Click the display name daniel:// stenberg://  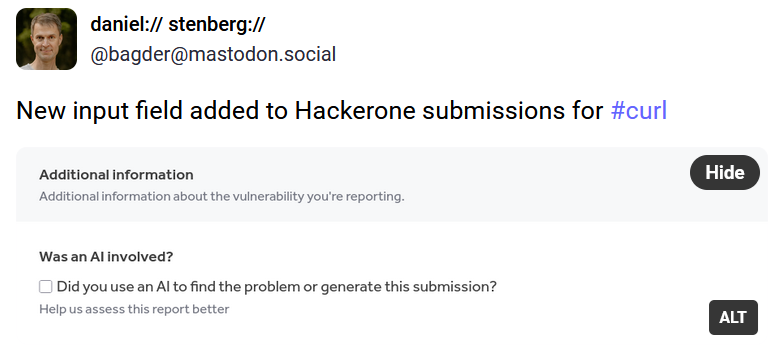(x=178, y=24)
